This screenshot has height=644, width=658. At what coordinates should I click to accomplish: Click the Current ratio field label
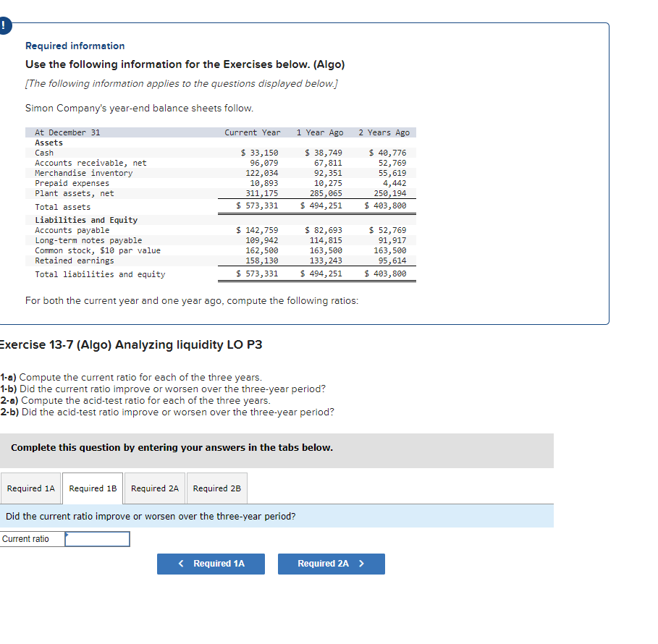25,539
